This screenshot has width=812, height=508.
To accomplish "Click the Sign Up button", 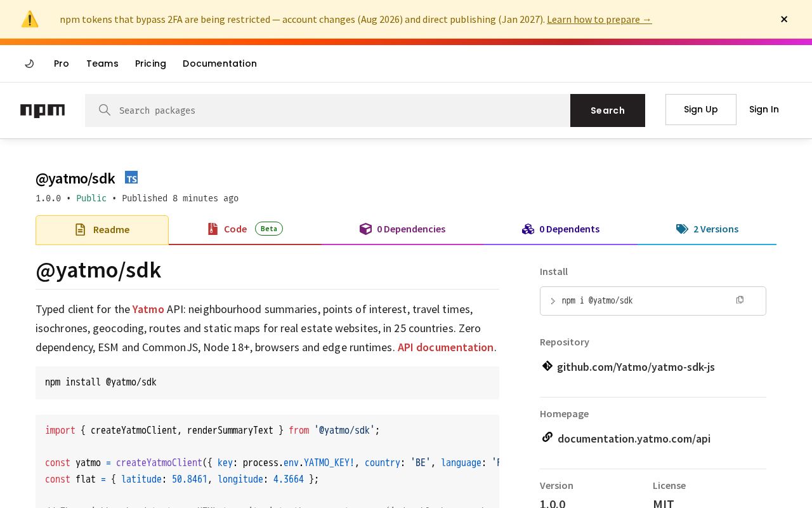I will coord(701,109).
